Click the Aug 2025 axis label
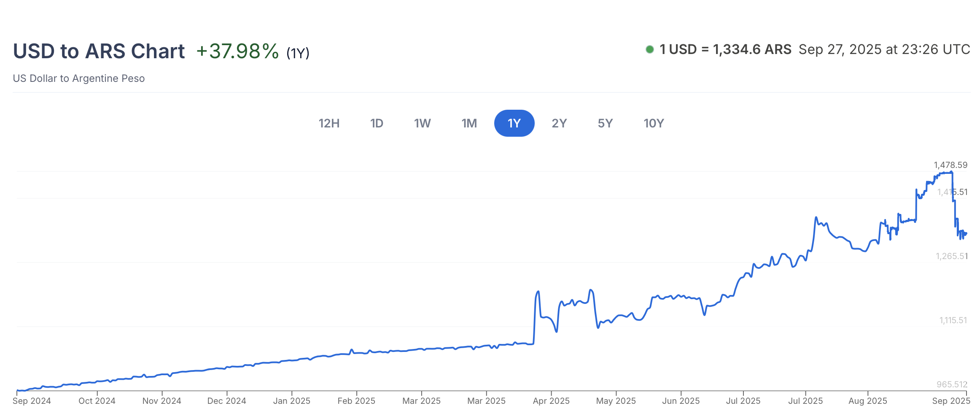 coord(867,401)
